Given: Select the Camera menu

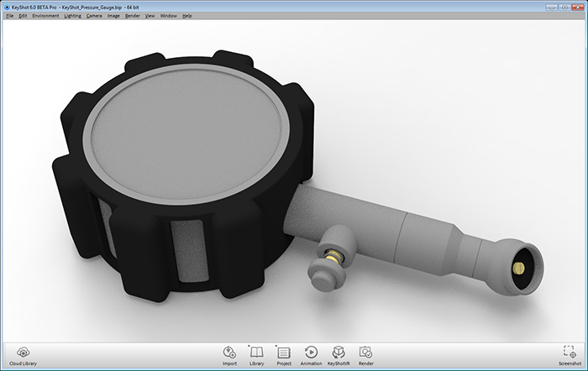Looking at the screenshot, I should point(95,16).
